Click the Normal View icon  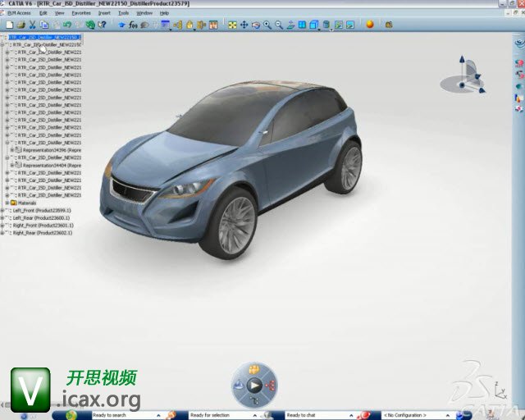pyautogui.click(x=290, y=25)
